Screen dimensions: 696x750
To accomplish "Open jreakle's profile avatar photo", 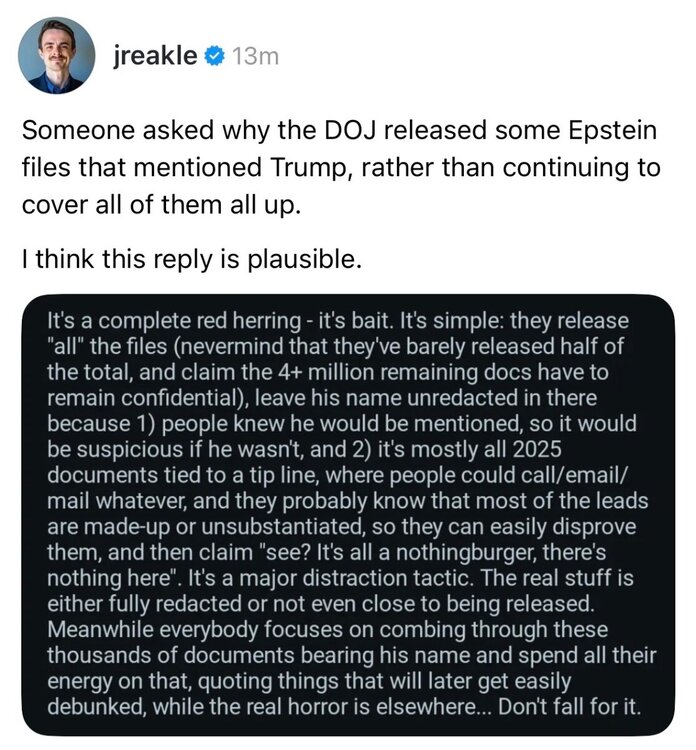I will pos(56,55).
